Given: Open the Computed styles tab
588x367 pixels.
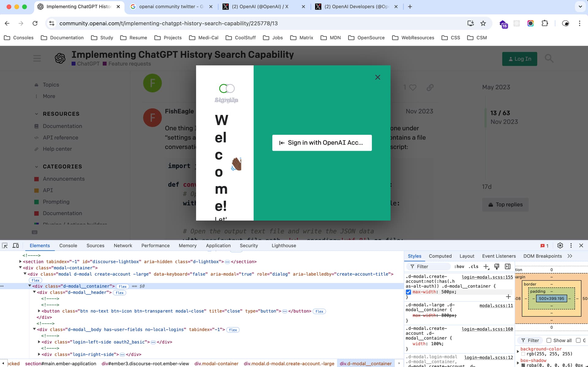Looking at the screenshot, I should point(440,256).
